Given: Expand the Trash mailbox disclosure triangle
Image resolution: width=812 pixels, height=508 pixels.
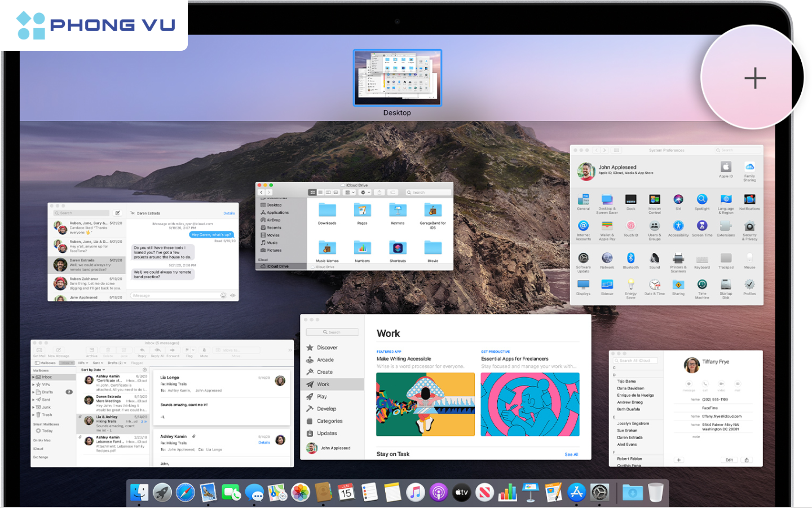Looking at the screenshot, I should coord(33,415).
